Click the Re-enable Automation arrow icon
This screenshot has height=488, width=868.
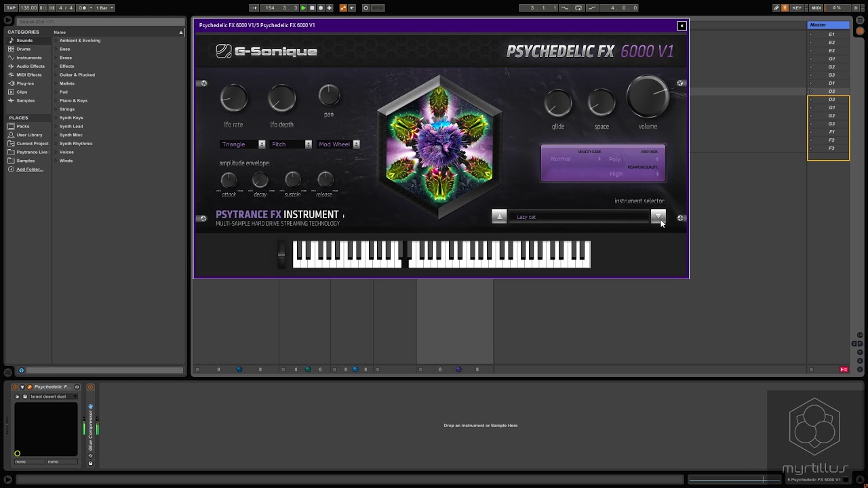(352, 8)
